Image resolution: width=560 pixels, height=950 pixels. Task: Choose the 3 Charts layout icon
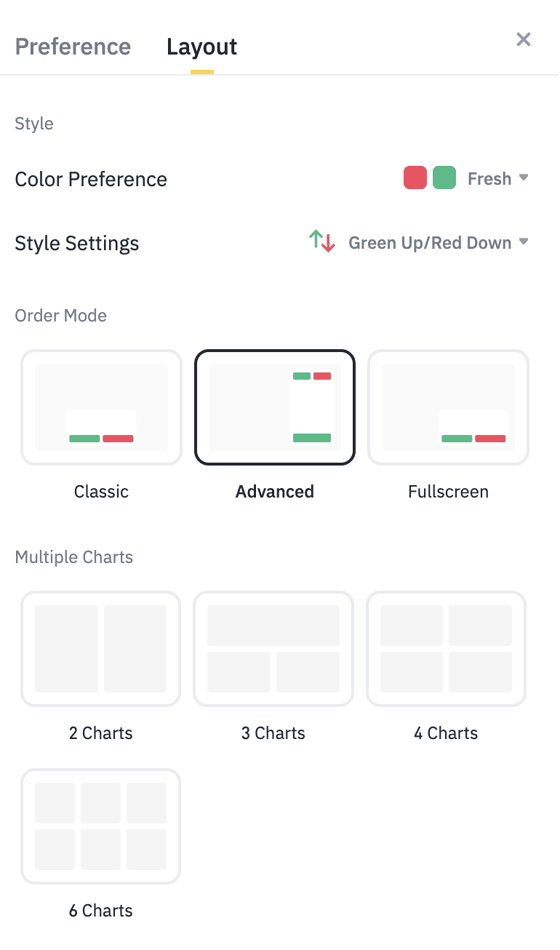[x=273, y=649]
